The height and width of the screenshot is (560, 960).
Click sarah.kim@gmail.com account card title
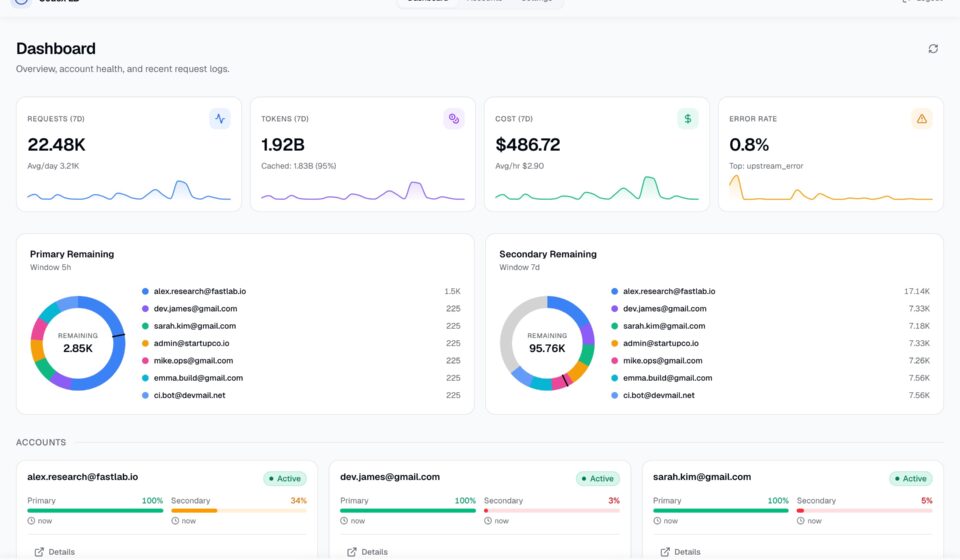click(x=702, y=477)
